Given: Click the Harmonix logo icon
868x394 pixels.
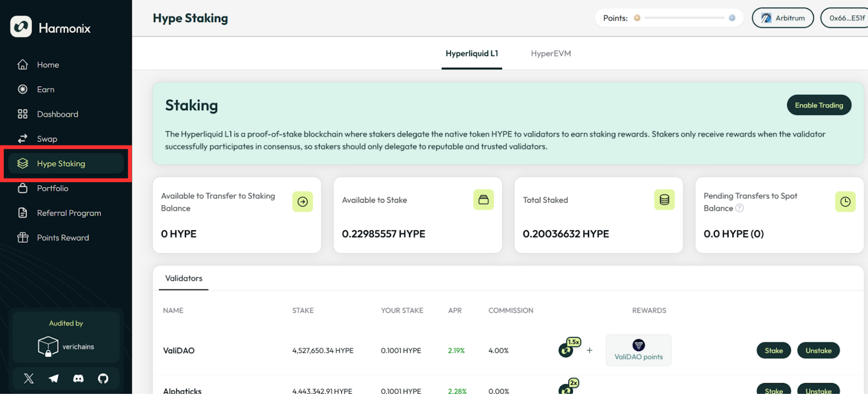Looking at the screenshot, I should point(21,27).
